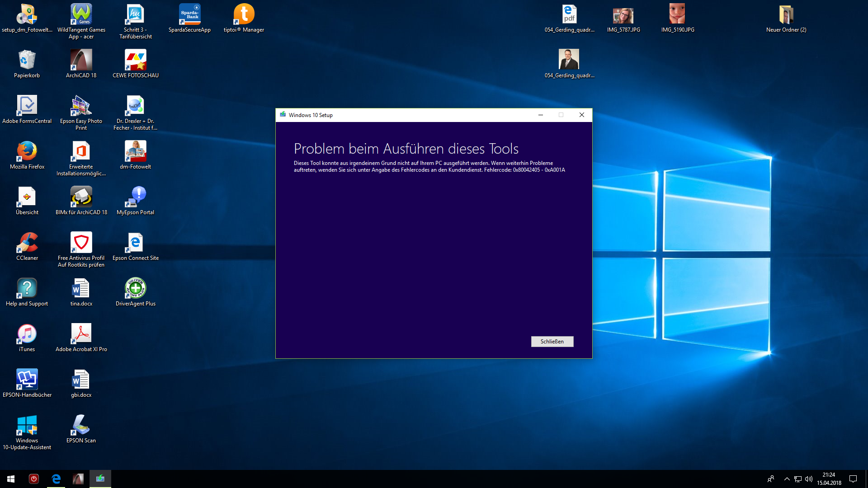Screen dimensions: 868x488
Task: Open gbi.docx Word document
Action: (81, 384)
